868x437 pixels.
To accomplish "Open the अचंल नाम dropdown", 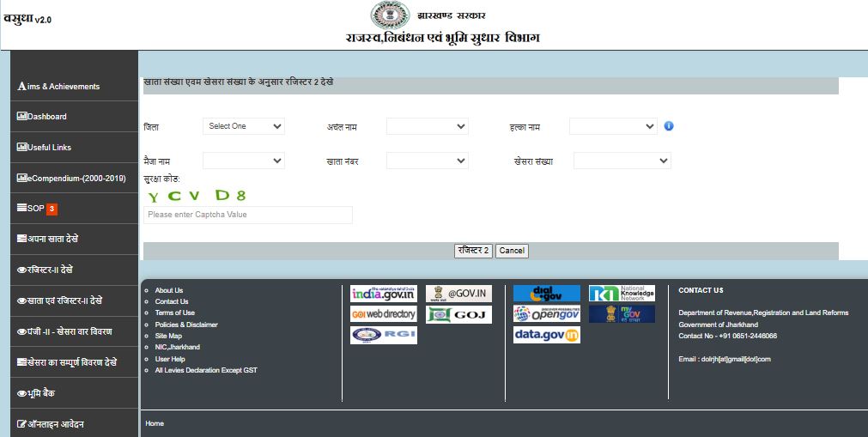I will [428, 126].
